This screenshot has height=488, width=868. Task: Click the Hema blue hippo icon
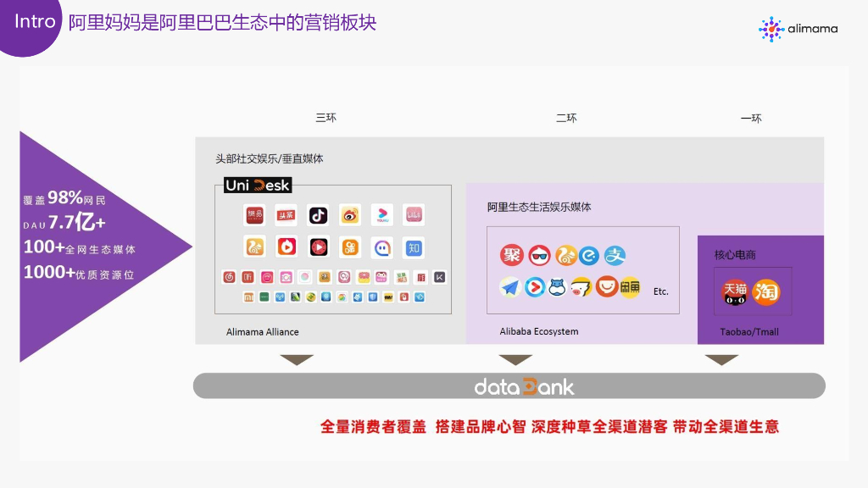(558, 287)
